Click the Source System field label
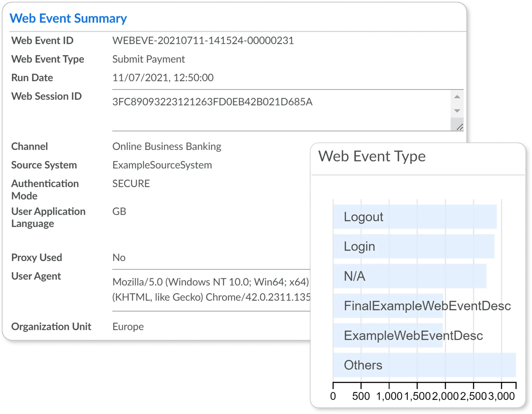 [x=44, y=165]
